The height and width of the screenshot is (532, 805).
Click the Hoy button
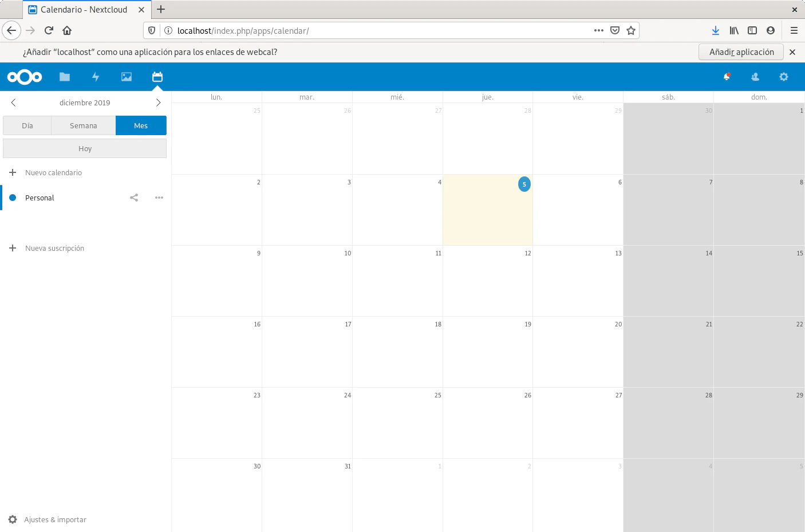(85, 148)
